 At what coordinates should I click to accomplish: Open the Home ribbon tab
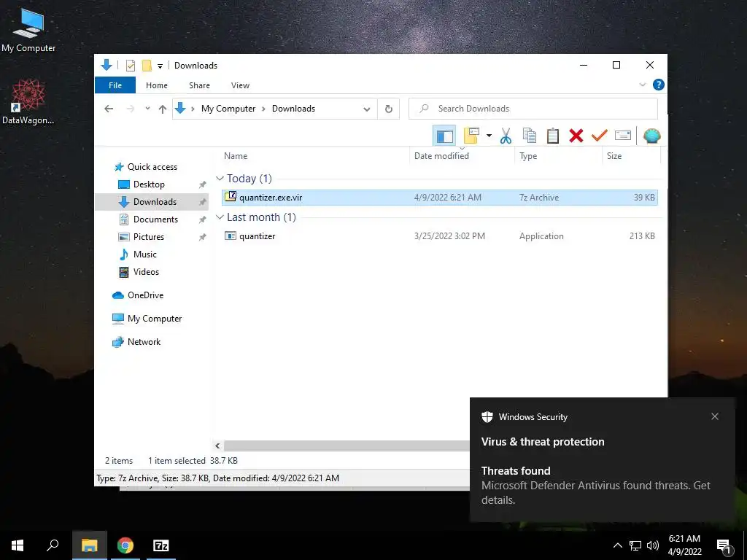click(x=157, y=85)
